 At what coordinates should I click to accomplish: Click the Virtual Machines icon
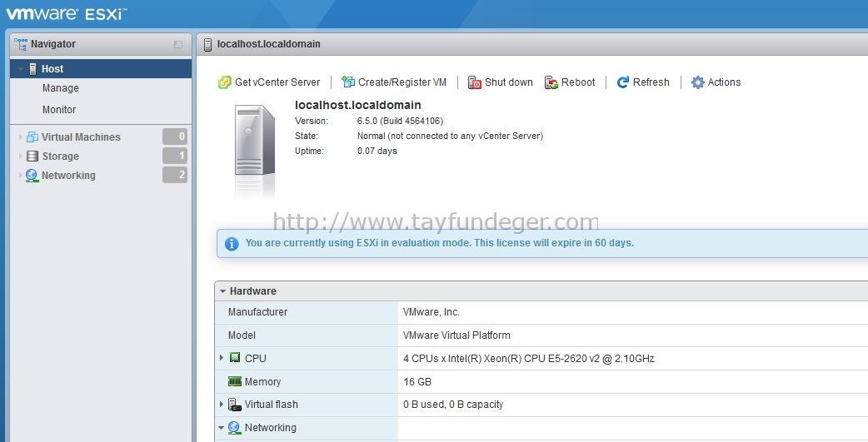[32, 137]
